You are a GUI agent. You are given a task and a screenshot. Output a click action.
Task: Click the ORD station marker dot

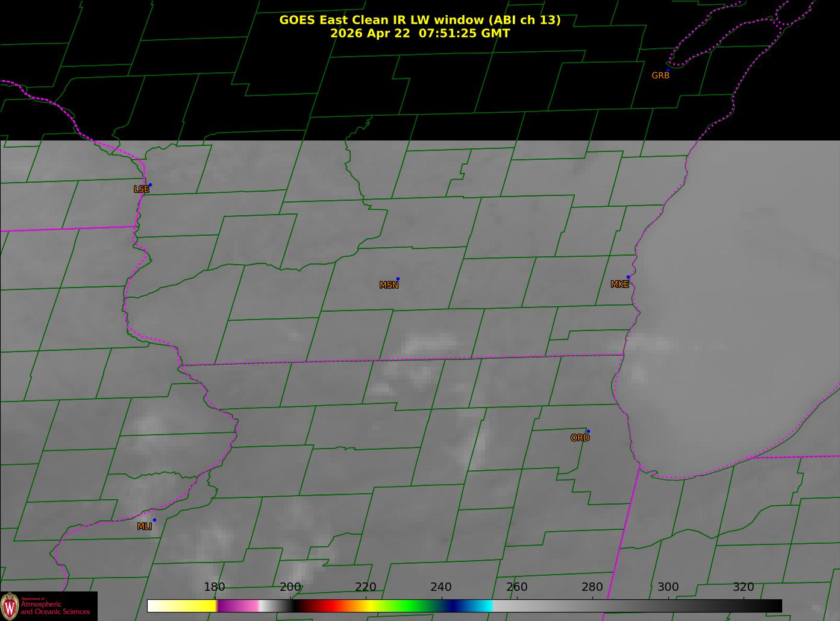coord(588,431)
